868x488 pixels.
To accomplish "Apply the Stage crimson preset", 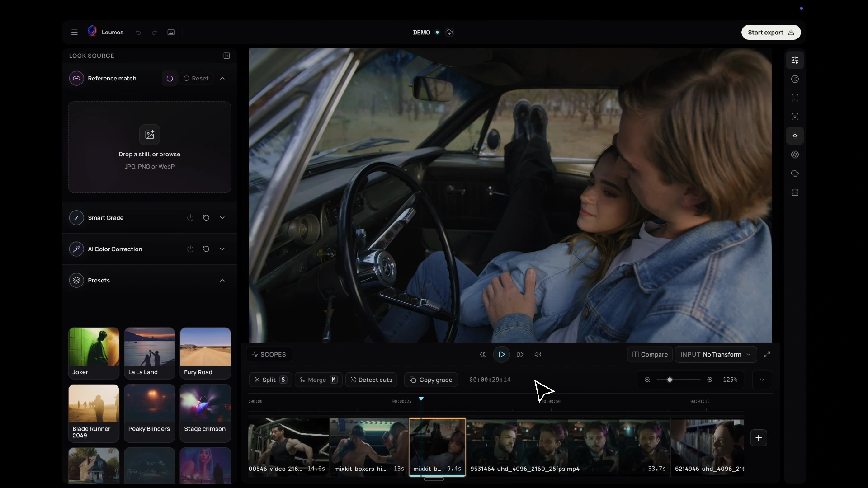I will [x=205, y=413].
